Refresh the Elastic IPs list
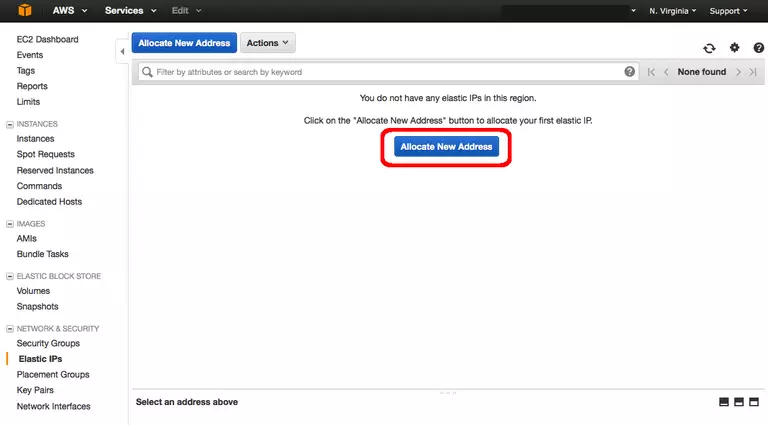The image size is (768, 425). 709,47
